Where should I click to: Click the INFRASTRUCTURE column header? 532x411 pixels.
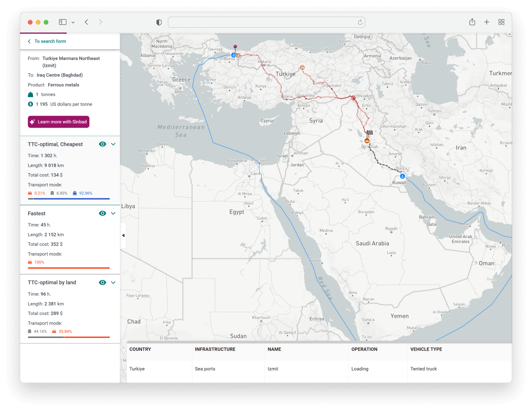coord(215,349)
